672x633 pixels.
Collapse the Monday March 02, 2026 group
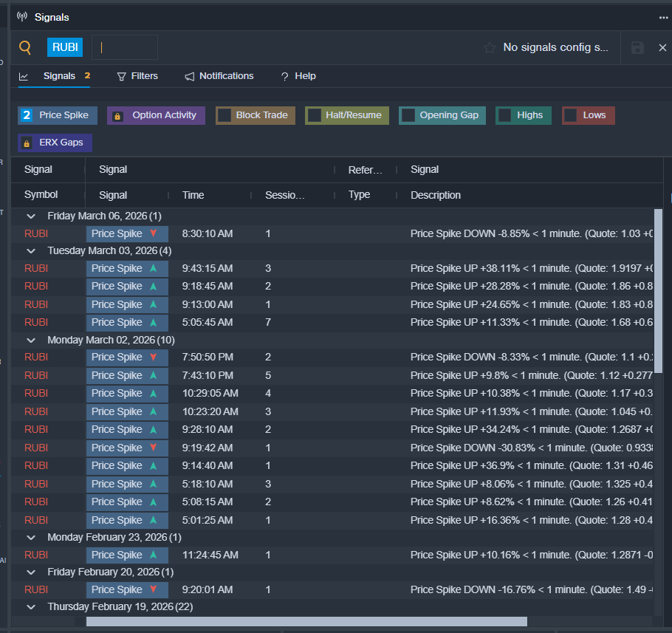(31, 340)
